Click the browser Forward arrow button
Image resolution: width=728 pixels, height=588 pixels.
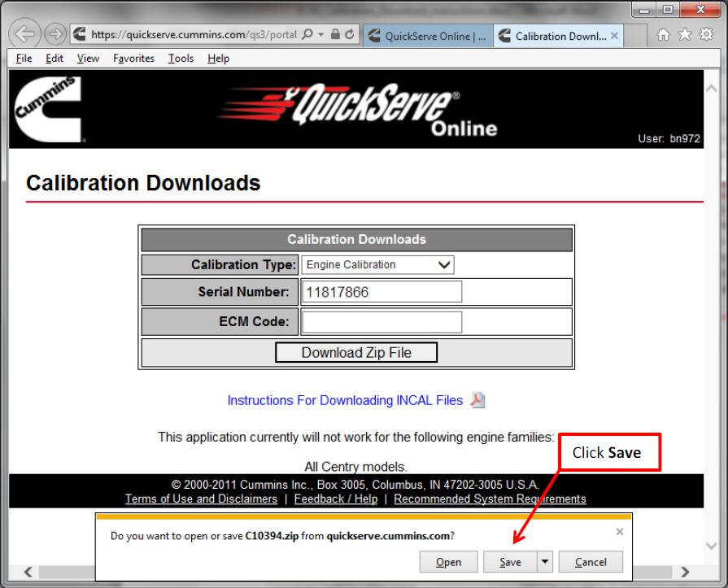[x=54, y=34]
